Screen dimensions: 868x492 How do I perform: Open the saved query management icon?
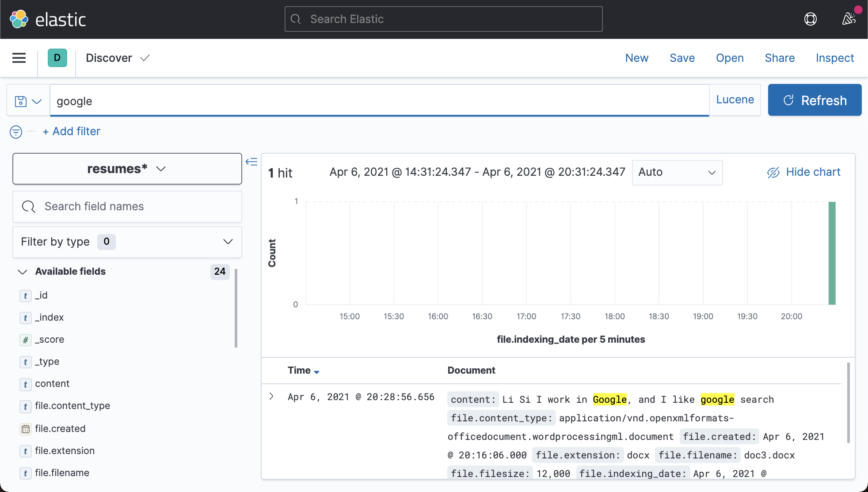pos(27,101)
